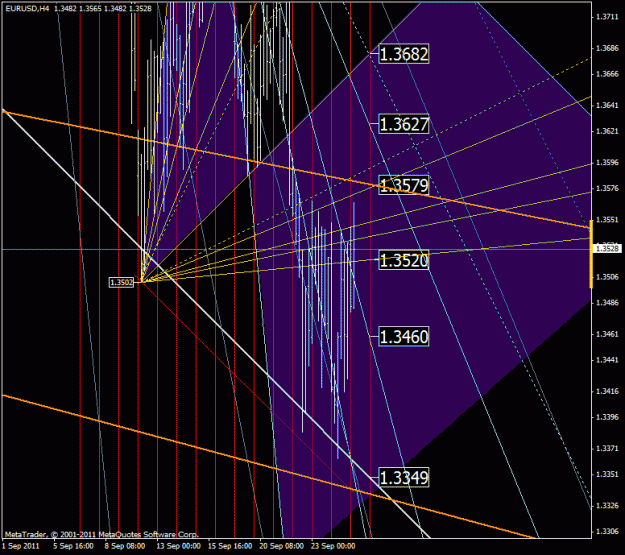Click the 1.3306 price scale value
Image resolution: width=625 pixels, height=555 pixels.
pyautogui.click(x=607, y=531)
